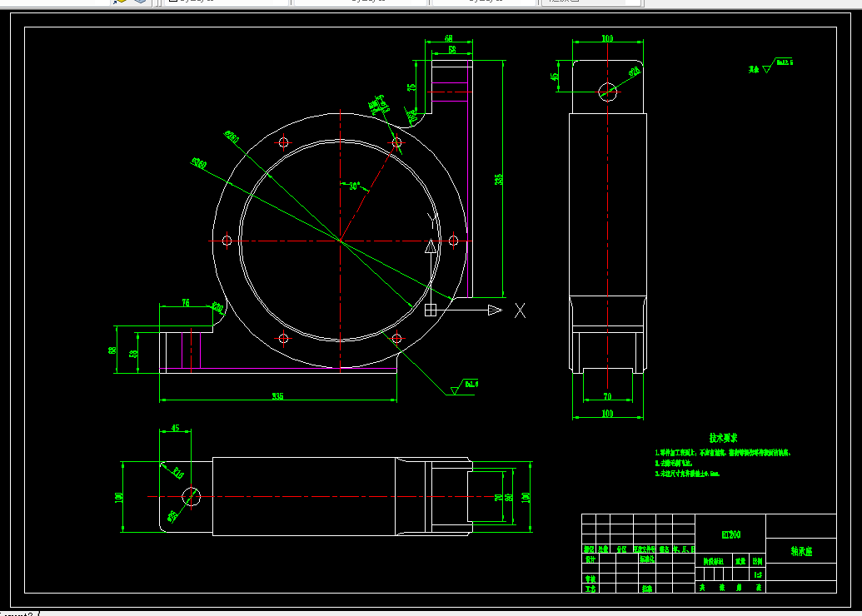Select the Φ28 hole circle in the bottom view
This screenshot has height=616, width=862.
[191, 497]
